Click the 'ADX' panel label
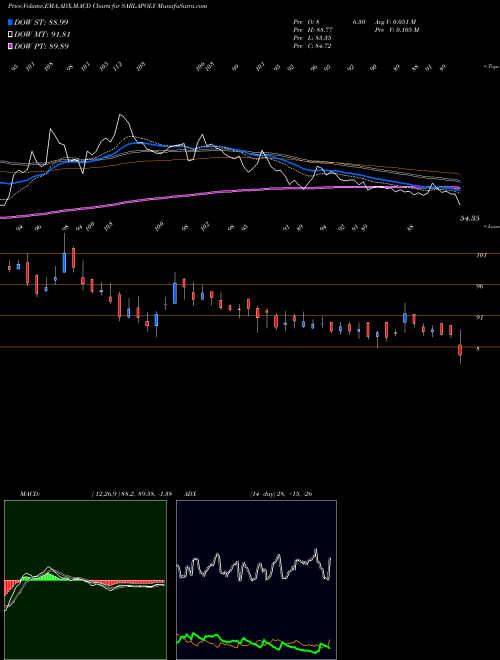 [191, 494]
